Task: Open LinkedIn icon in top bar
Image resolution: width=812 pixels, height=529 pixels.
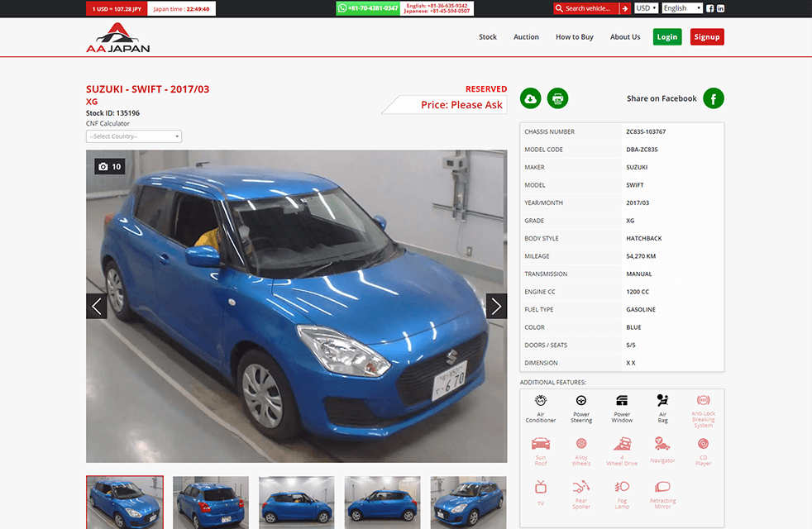Action: pyautogui.click(x=721, y=8)
